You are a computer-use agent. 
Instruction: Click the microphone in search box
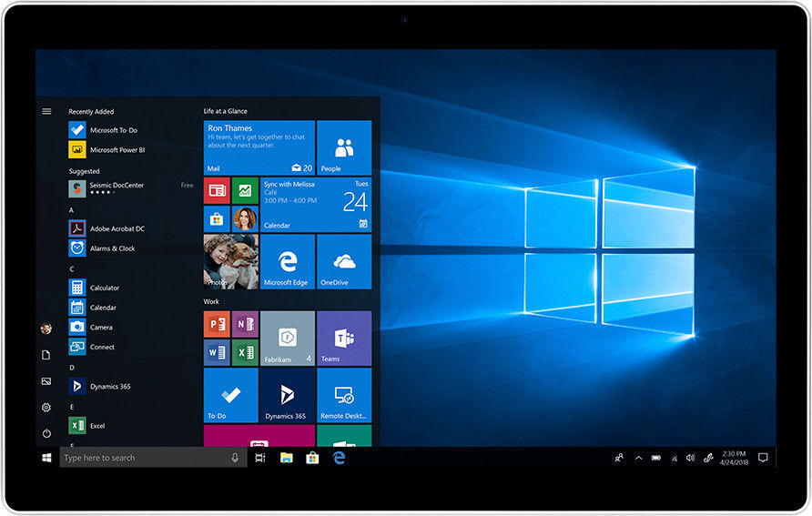tap(235, 458)
